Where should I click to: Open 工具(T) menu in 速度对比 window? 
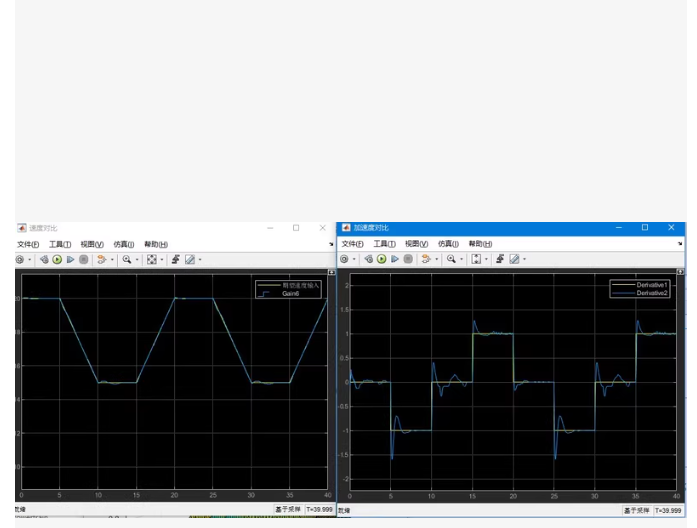[60, 244]
